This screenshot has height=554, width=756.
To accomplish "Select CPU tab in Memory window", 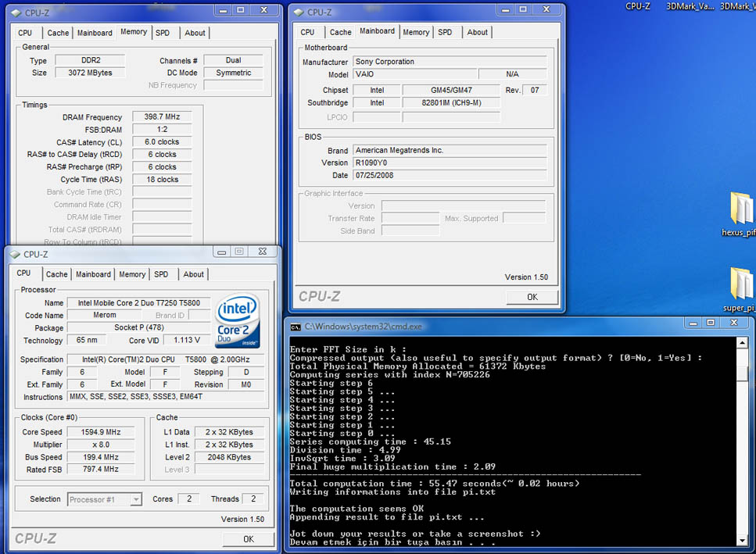I will (x=25, y=33).
